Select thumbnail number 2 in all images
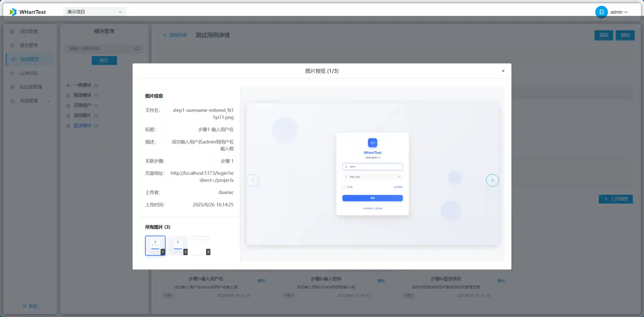 click(x=178, y=246)
